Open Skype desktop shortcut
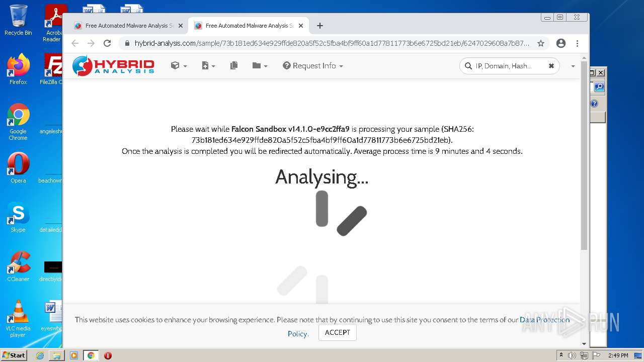 coord(18,217)
